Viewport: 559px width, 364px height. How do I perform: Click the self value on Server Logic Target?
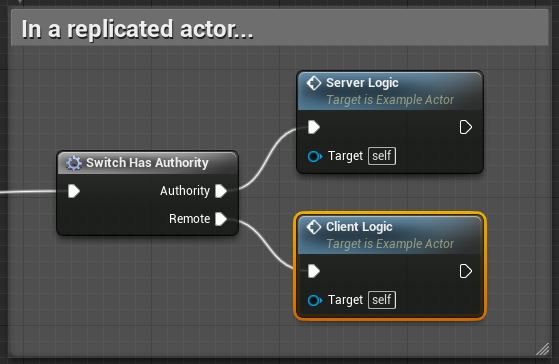coord(382,156)
